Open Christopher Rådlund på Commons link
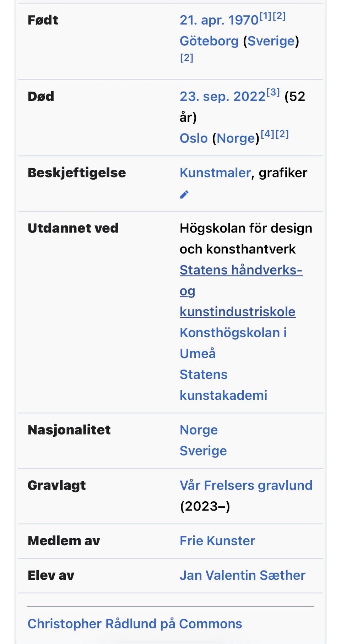This screenshot has width=341, height=644. (135, 624)
